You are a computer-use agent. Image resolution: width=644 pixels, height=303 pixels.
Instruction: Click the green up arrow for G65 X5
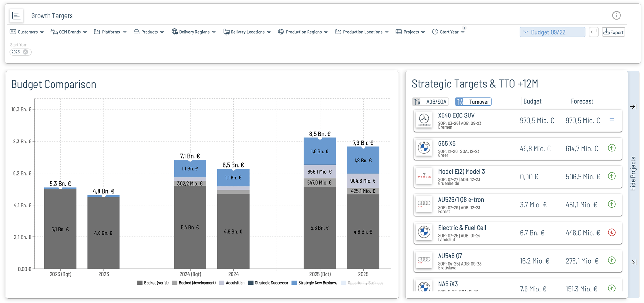pyautogui.click(x=612, y=148)
